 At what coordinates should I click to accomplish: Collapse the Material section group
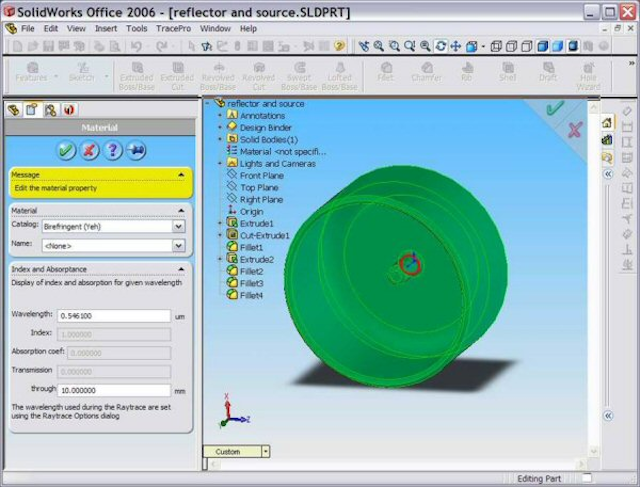pyautogui.click(x=181, y=210)
